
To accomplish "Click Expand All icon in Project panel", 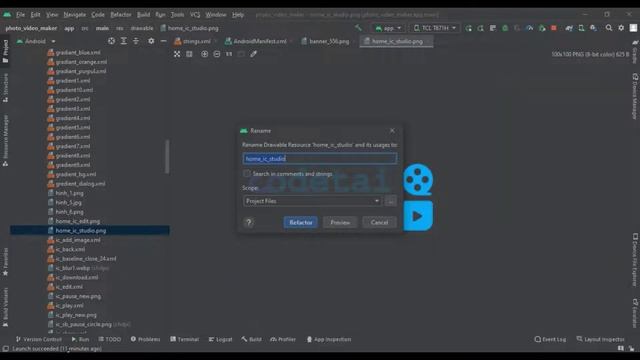I will point(124,41).
